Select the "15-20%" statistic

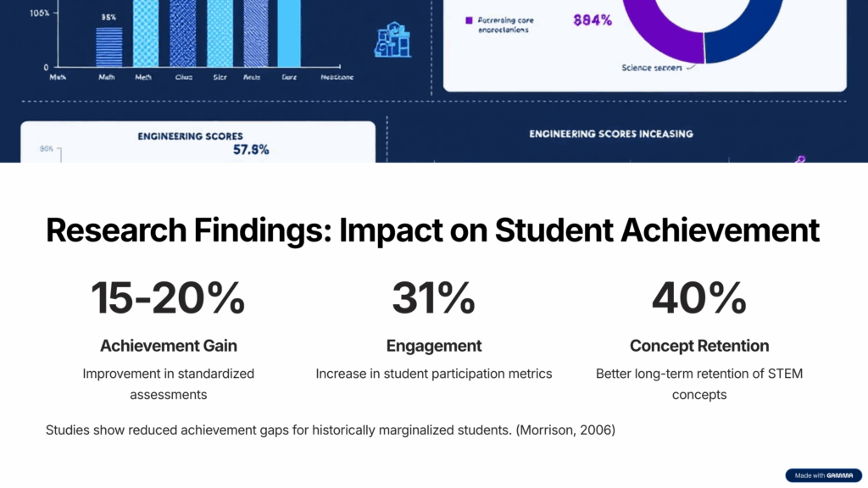[x=168, y=297]
